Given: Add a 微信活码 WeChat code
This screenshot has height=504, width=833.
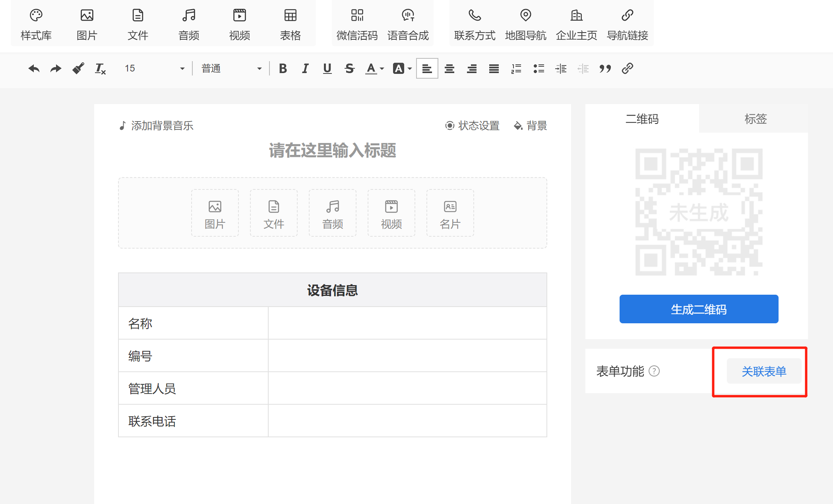Looking at the screenshot, I should click(357, 25).
